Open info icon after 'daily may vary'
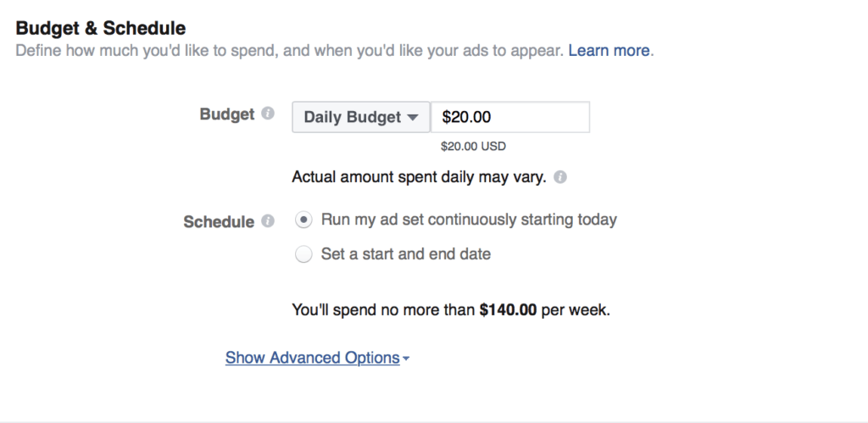The image size is (868, 423). 560,177
